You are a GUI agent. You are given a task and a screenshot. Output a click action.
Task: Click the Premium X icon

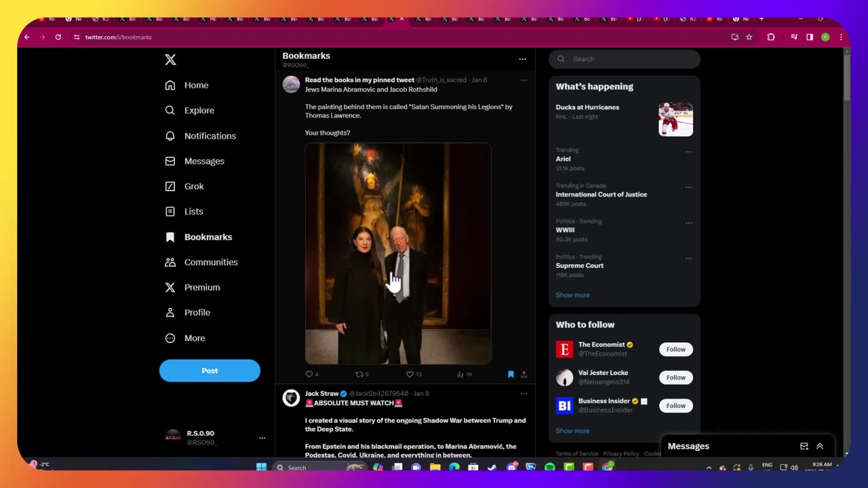tap(170, 287)
